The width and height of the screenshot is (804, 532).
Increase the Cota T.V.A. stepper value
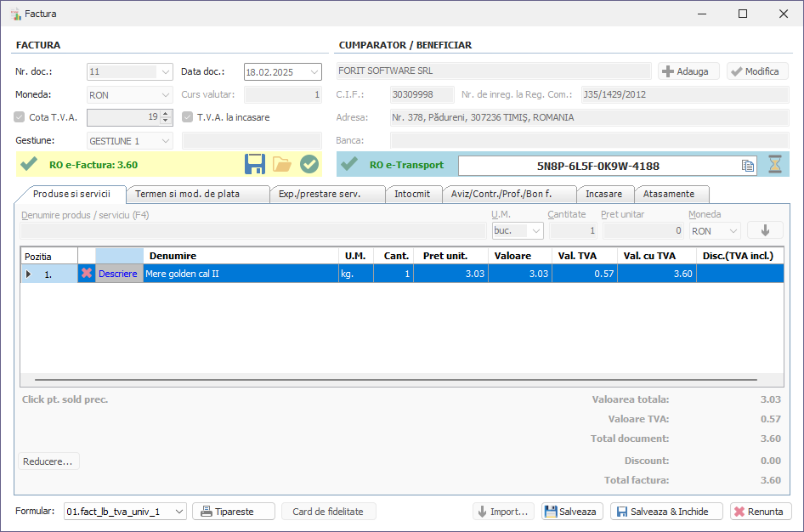(x=166, y=114)
